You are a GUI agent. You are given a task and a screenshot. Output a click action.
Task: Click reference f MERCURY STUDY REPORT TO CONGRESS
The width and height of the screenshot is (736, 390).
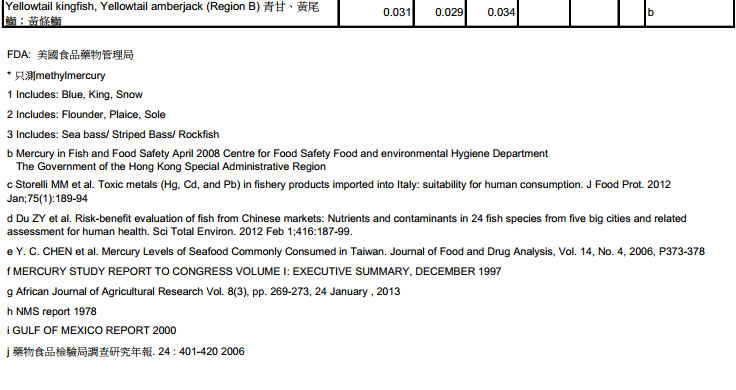pyautogui.click(x=254, y=272)
